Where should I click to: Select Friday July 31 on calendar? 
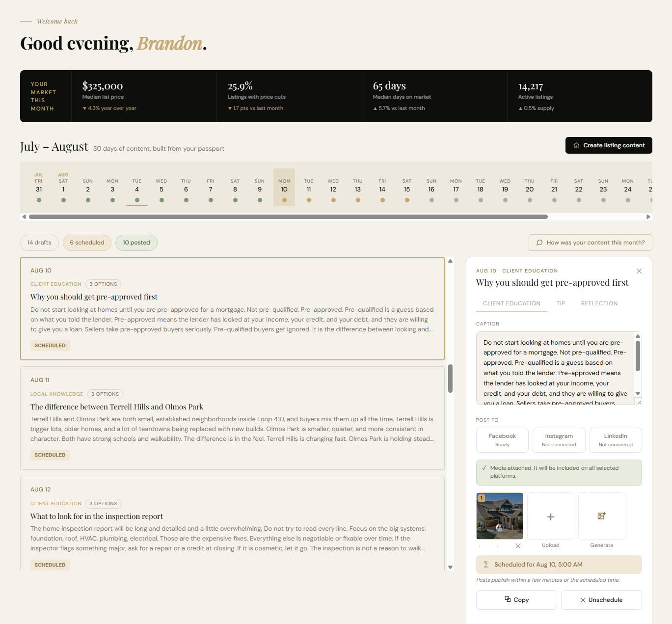pos(39,188)
